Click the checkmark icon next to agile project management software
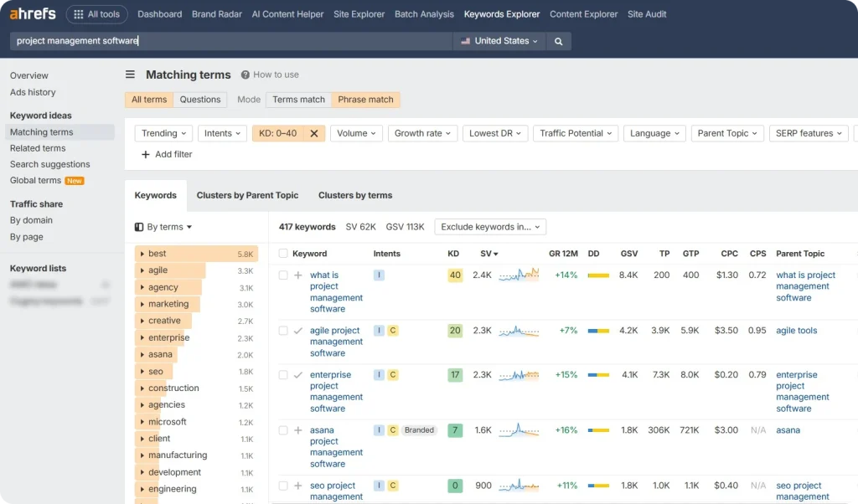This screenshot has height=504, width=858. [298, 330]
